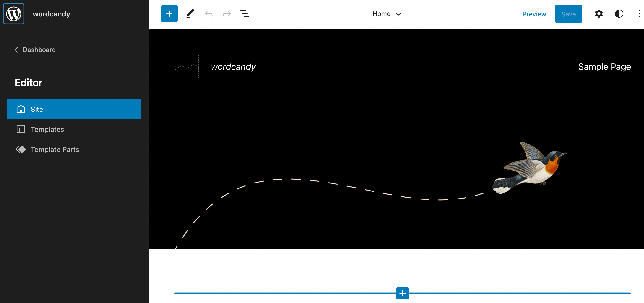Screen dimensions: 644x303
Task: Open the List View icon
Action: (245, 14)
